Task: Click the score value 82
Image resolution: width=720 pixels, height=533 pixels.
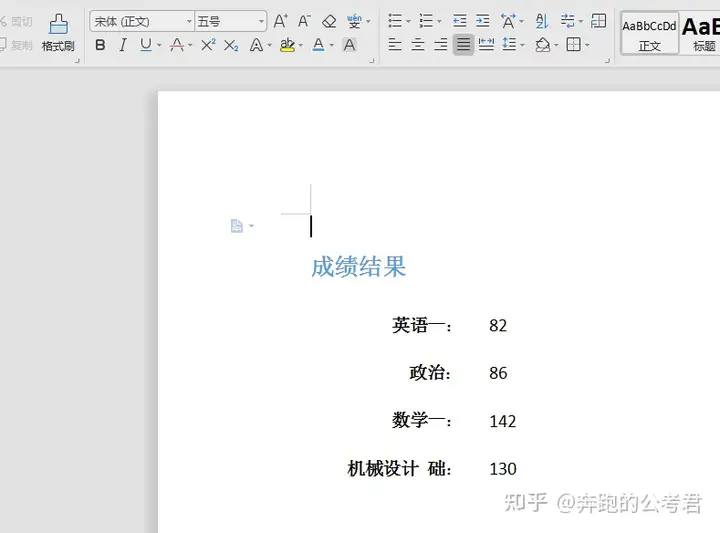Action: [498, 325]
